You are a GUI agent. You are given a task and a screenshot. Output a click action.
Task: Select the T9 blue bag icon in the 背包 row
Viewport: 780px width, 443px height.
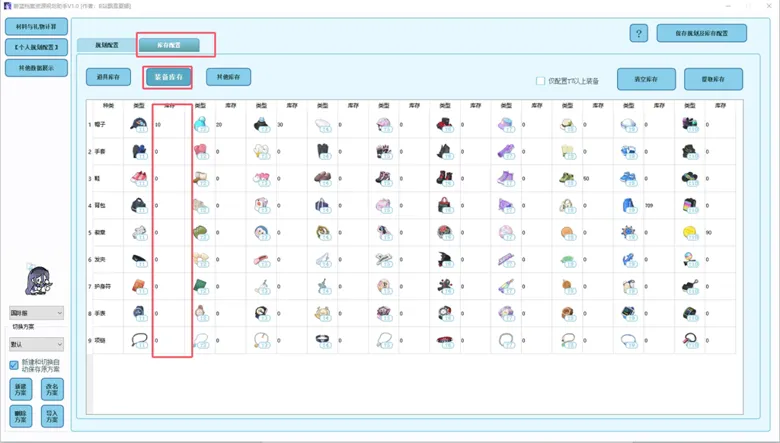point(628,205)
